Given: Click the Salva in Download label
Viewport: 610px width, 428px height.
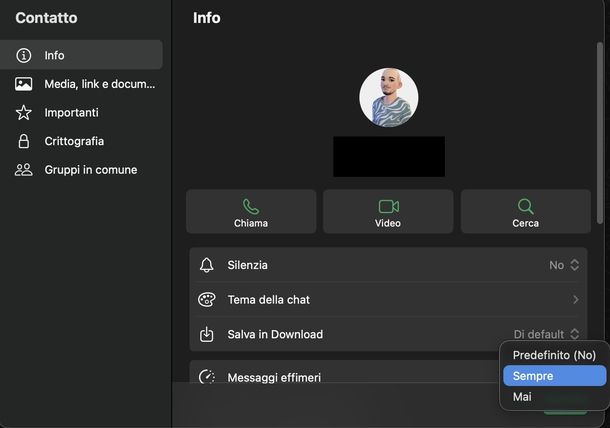Looking at the screenshot, I should pyautogui.click(x=275, y=334).
